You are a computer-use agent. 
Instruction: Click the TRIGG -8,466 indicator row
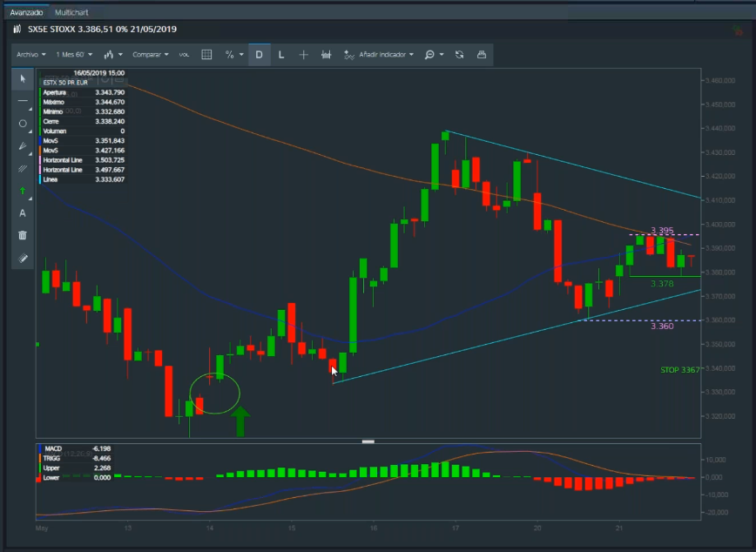(x=76, y=458)
